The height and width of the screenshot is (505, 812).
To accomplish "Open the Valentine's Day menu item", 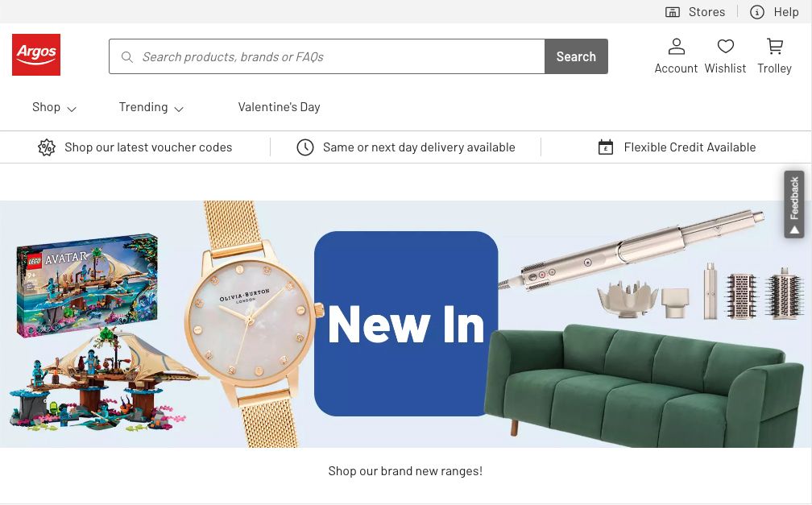I will [279, 107].
